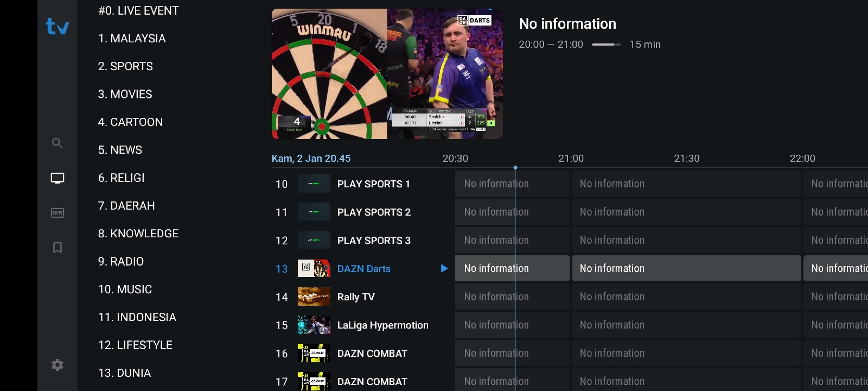Select the LaLiga Hypermotion channel logo
The height and width of the screenshot is (391, 868).
coord(314,325)
